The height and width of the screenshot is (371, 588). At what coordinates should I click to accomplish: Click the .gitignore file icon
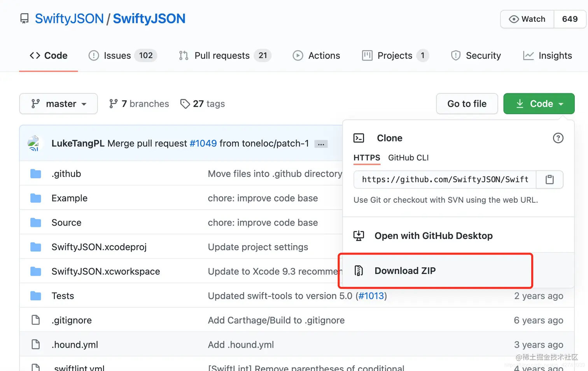tap(36, 320)
